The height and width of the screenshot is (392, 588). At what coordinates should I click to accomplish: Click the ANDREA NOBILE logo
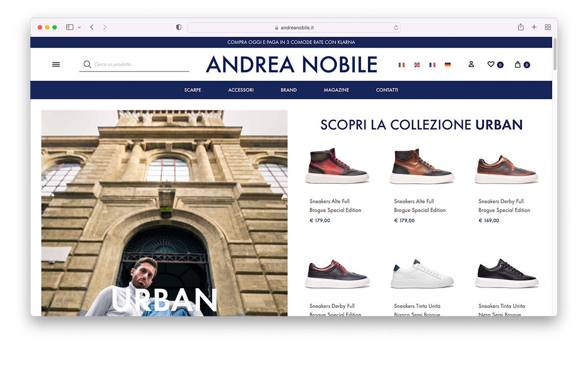point(292,65)
